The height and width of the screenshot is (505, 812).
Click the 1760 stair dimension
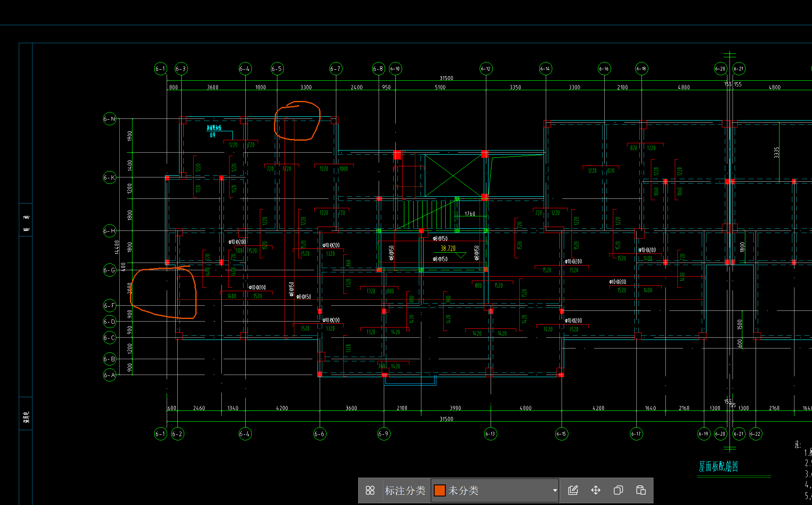470,214
